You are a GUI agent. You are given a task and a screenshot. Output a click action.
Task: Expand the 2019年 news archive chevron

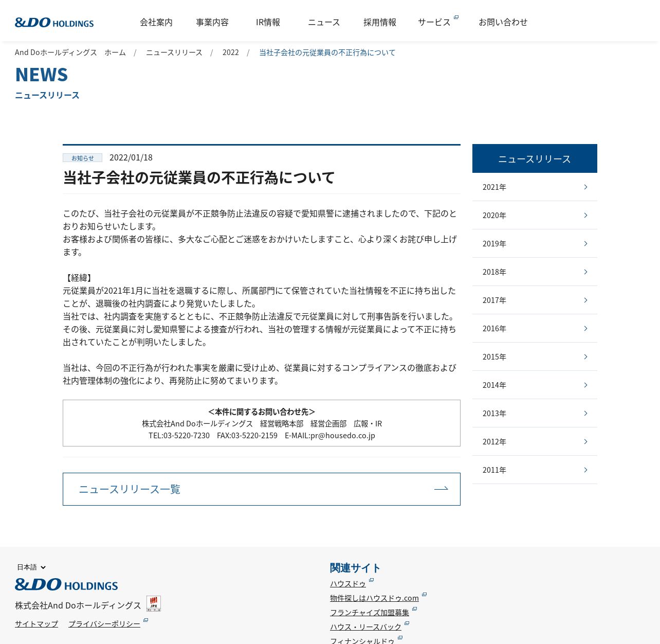pyautogui.click(x=585, y=243)
